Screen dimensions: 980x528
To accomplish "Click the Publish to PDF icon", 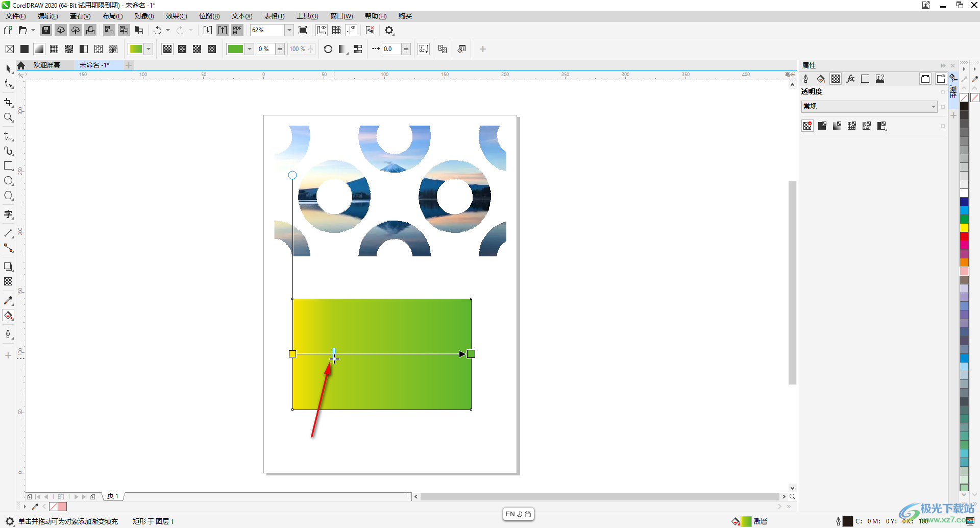I will click(x=237, y=30).
